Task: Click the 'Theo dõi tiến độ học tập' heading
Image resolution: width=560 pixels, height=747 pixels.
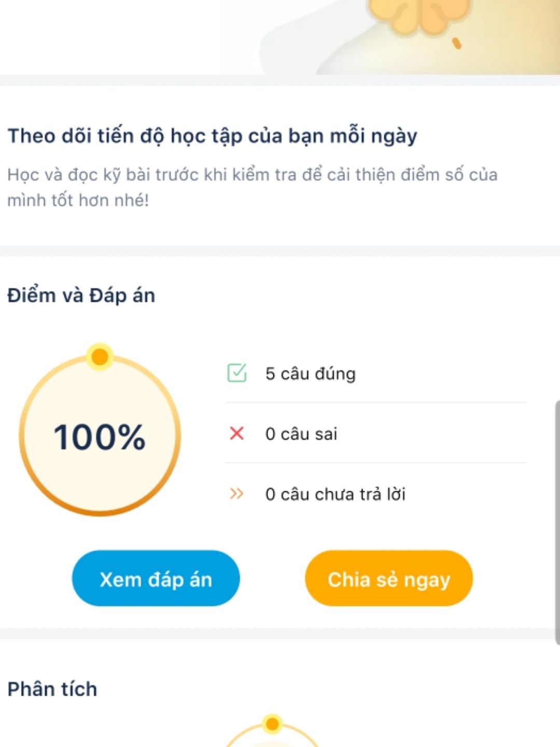Action: [x=213, y=136]
